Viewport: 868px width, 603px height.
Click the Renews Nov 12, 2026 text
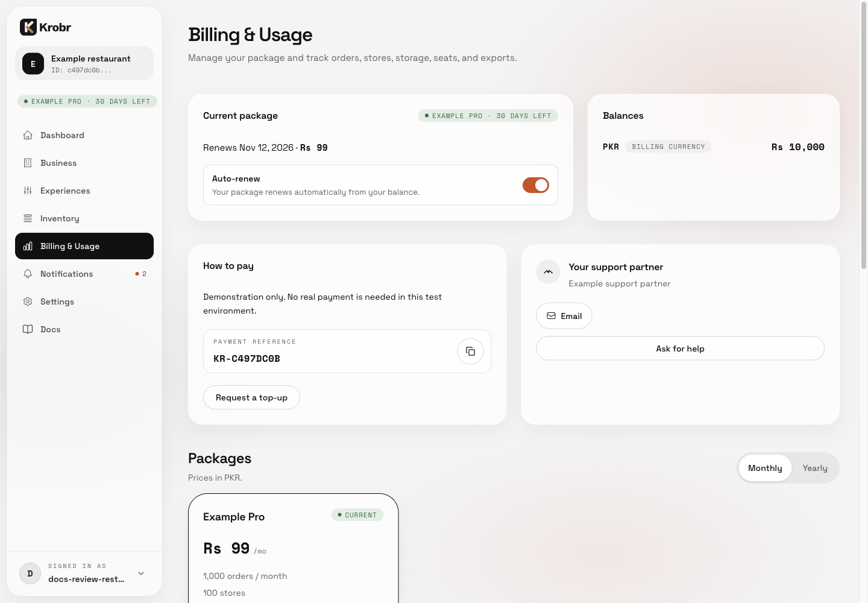(x=248, y=148)
